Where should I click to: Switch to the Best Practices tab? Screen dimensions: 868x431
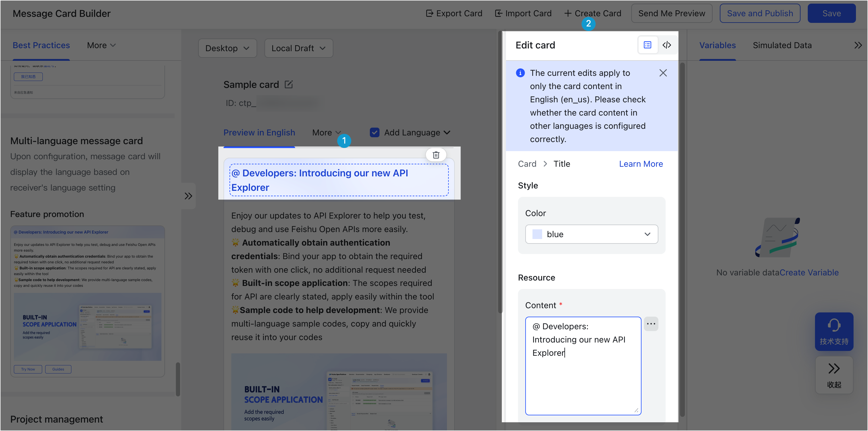(x=41, y=45)
